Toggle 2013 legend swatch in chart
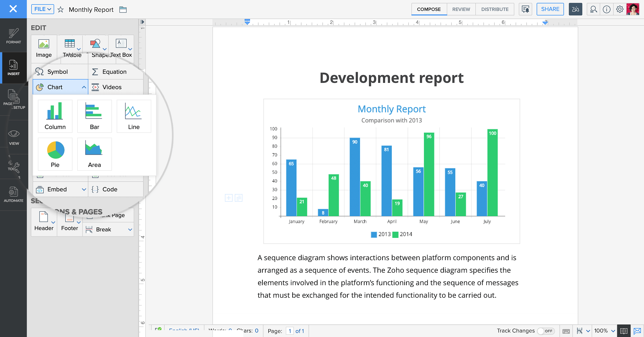644x337 pixels. tap(374, 235)
